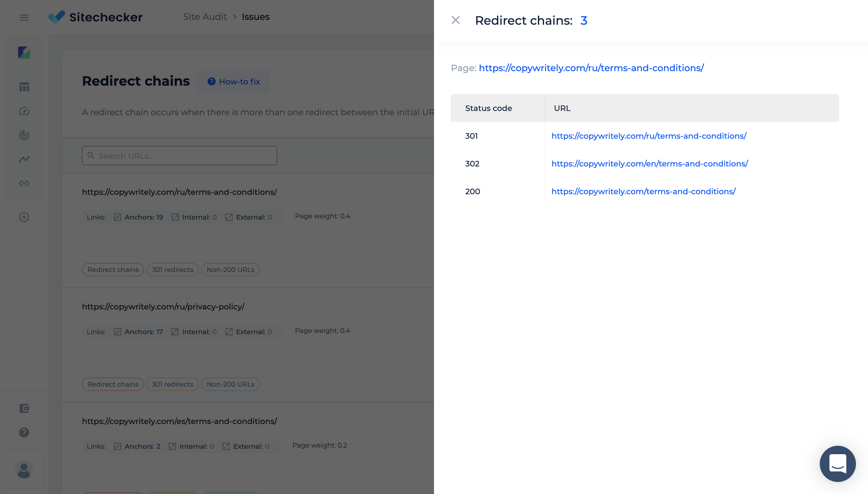Click the Sitechecker logo icon

click(x=57, y=17)
